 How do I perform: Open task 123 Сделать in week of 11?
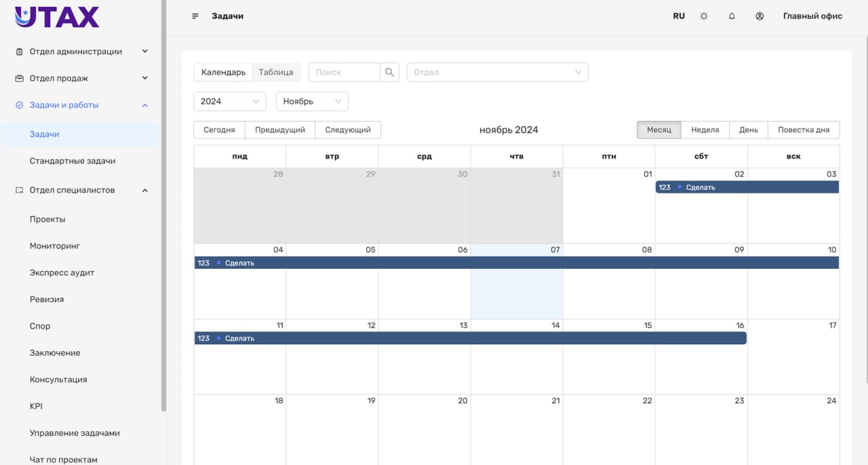pyautogui.click(x=471, y=338)
